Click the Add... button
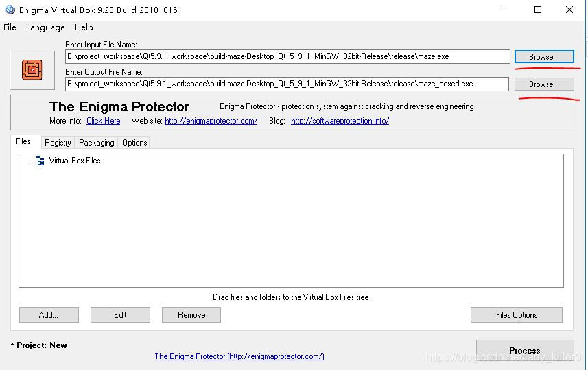This screenshot has width=588, height=370. click(x=49, y=315)
